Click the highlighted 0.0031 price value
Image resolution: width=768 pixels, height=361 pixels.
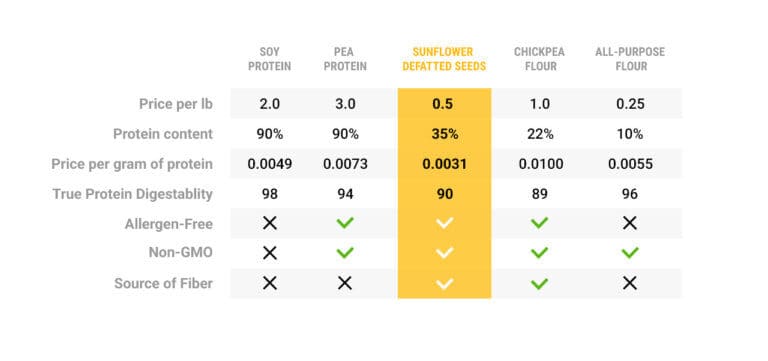pos(444,164)
